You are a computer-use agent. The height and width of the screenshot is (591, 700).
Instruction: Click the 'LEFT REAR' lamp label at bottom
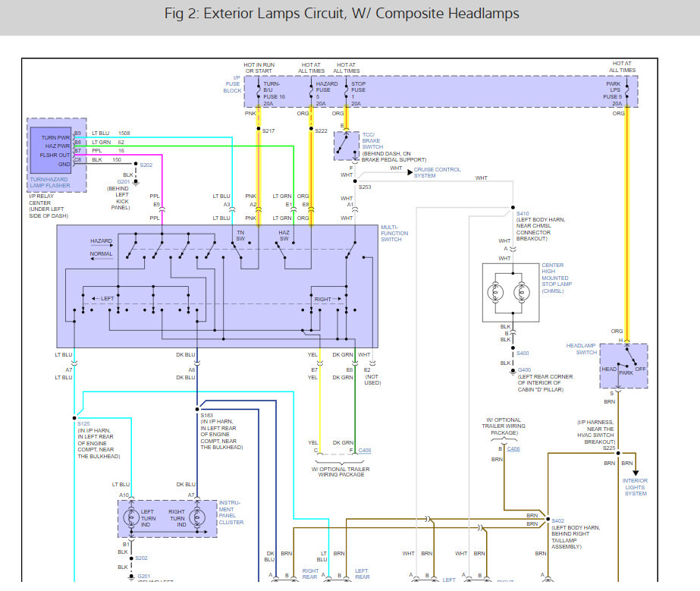coord(362,574)
